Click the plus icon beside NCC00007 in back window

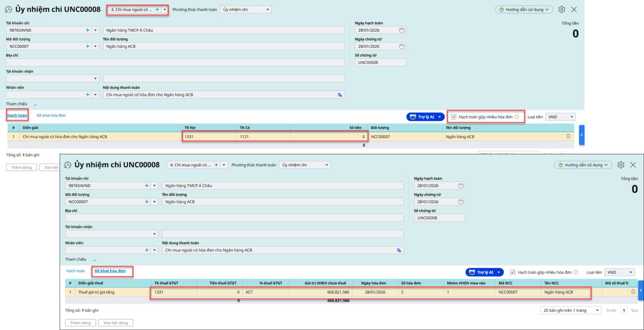pos(88,46)
